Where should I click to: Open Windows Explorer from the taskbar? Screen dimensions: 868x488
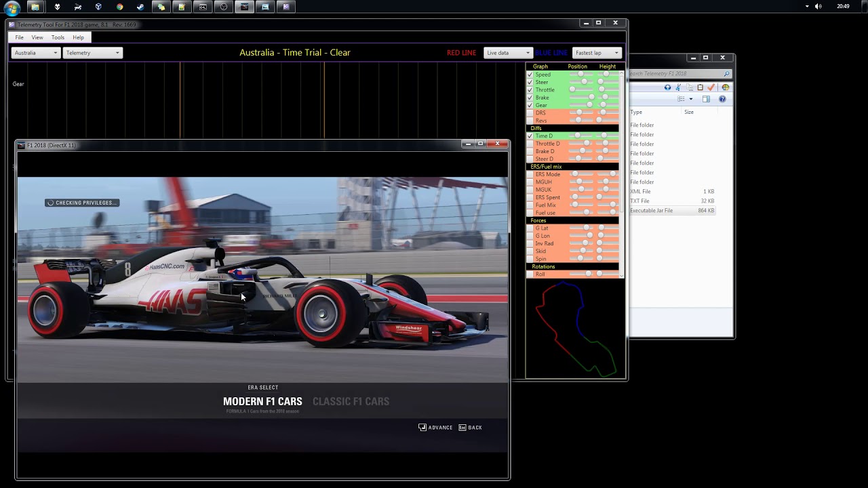35,7
